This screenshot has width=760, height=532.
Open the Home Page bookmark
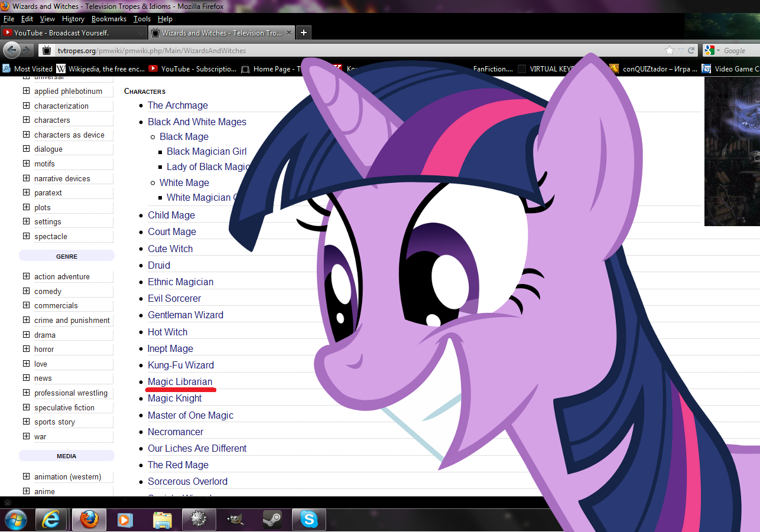(x=271, y=68)
